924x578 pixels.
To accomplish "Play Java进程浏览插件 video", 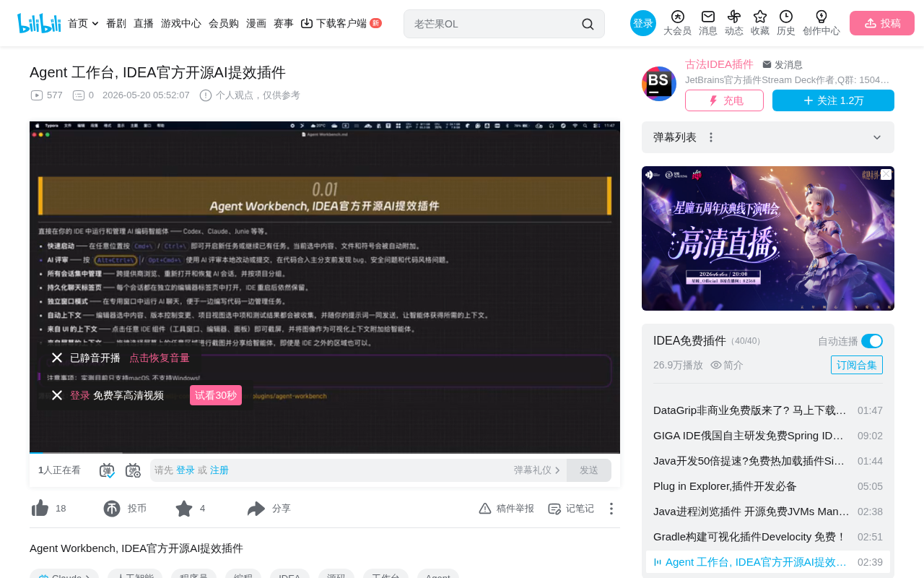I will [768, 512].
